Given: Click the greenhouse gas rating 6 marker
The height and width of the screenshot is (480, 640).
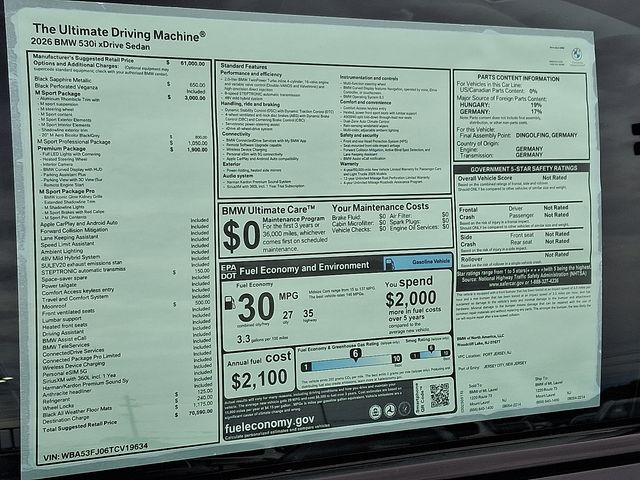Looking at the screenshot, I should point(356,354).
